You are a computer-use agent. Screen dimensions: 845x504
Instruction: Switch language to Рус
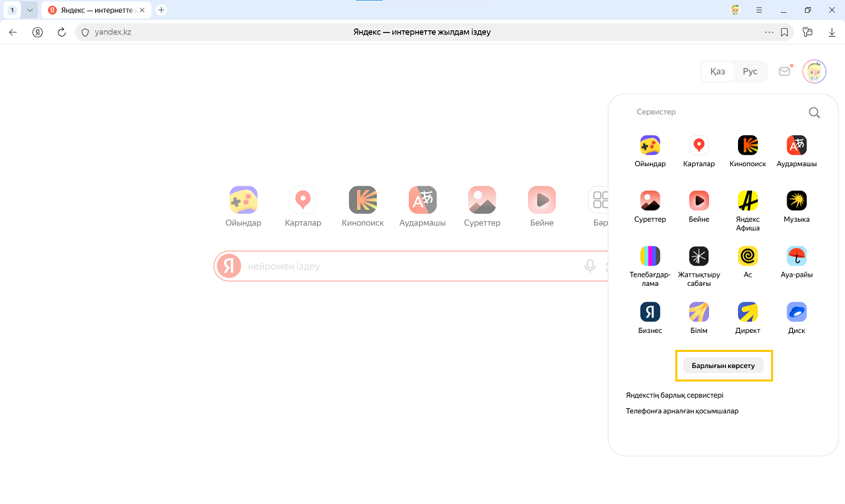(750, 71)
